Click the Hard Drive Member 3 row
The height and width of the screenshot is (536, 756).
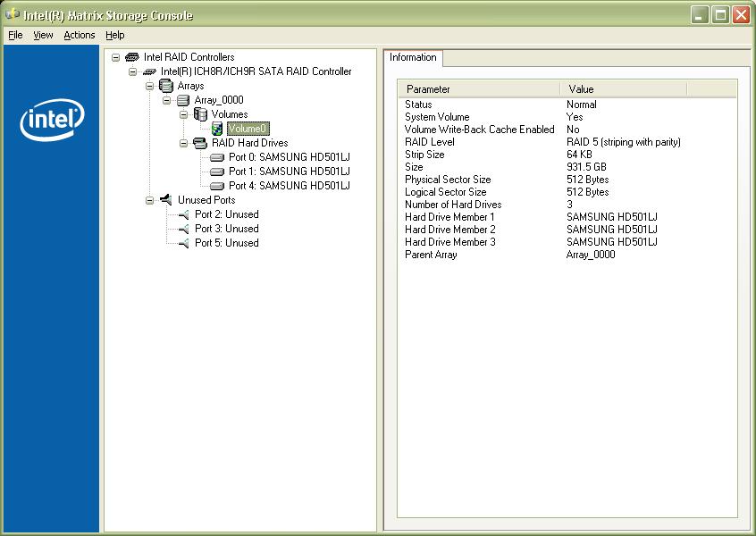pos(567,242)
